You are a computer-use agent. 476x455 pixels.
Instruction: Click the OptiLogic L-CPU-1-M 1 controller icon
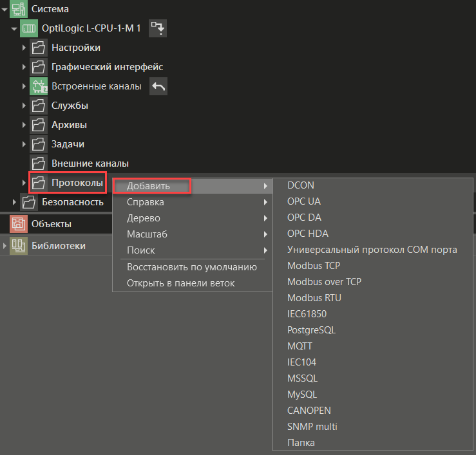(x=29, y=28)
